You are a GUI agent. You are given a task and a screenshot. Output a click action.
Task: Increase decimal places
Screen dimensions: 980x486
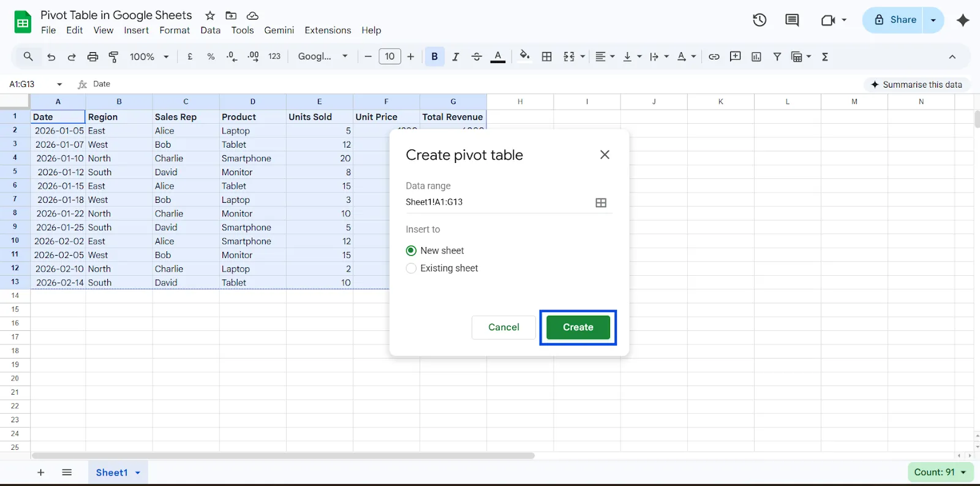tap(253, 56)
